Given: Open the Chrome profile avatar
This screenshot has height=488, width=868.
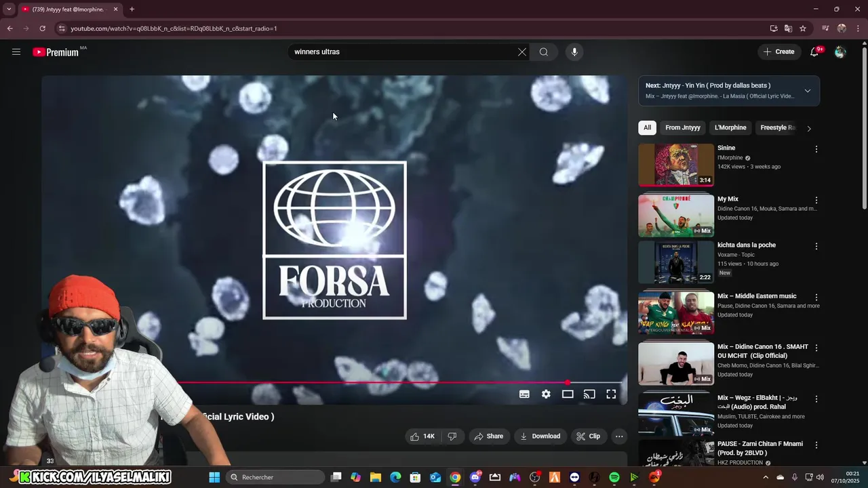Looking at the screenshot, I should coord(842,28).
